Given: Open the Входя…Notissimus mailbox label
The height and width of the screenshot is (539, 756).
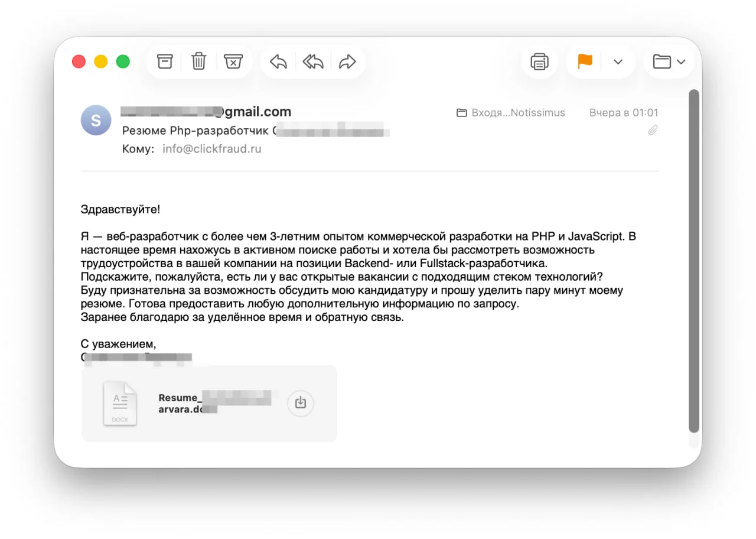Looking at the screenshot, I should pyautogui.click(x=511, y=113).
